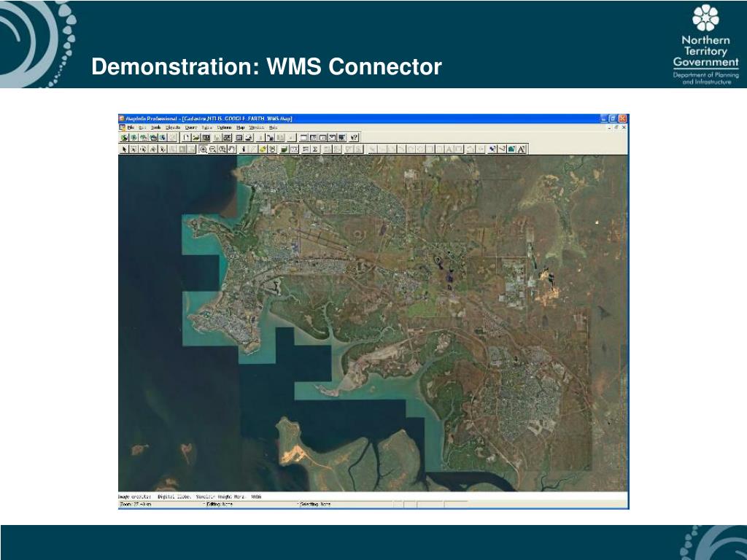
Task: Open the Map menu
Action: coord(241,128)
